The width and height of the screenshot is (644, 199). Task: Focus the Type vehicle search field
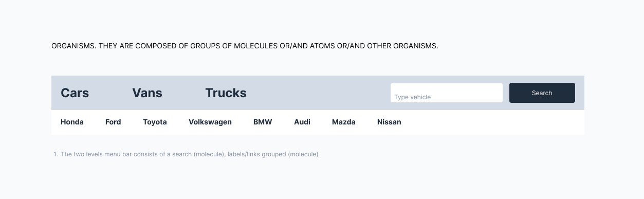click(x=447, y=93)
